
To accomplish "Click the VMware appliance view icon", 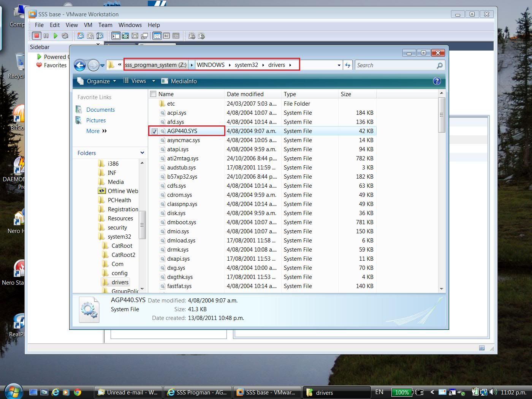I will point(166,36).
